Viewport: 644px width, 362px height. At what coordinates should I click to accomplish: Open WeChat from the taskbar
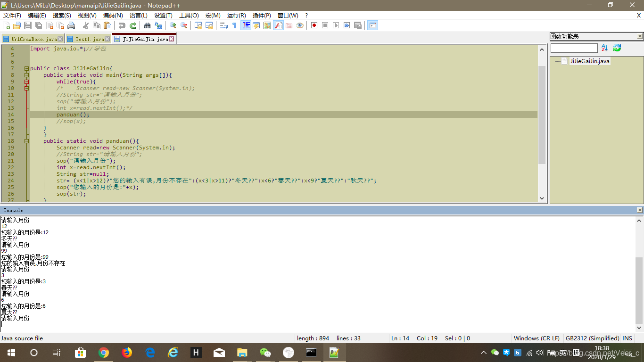click(265, 353)
